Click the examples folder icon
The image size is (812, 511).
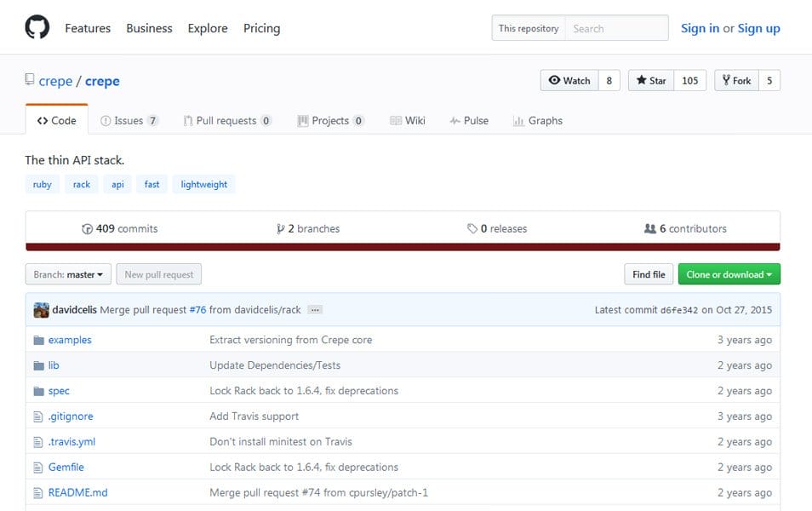39,340
